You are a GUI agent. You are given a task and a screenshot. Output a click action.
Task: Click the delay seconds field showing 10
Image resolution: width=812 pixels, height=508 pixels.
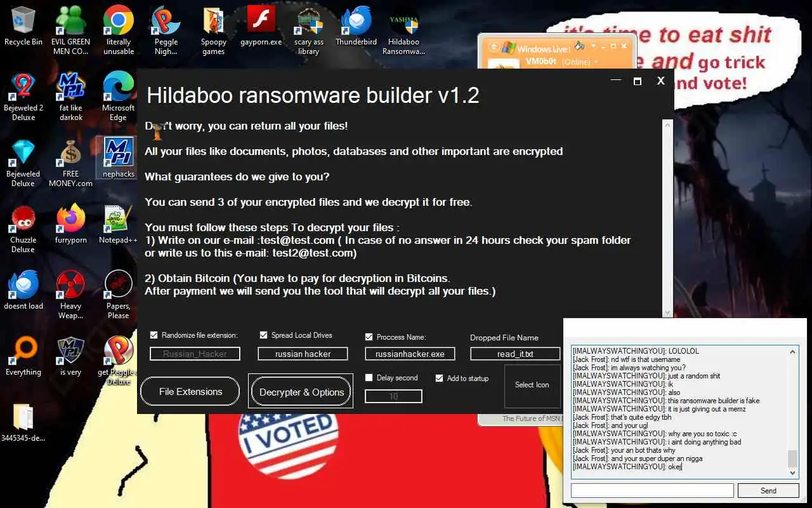(x=393, y=396)
